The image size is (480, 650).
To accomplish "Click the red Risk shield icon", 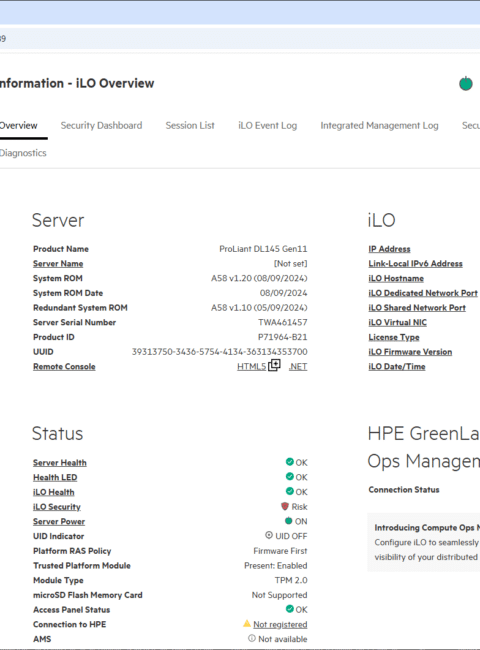I will coord(285,506).
